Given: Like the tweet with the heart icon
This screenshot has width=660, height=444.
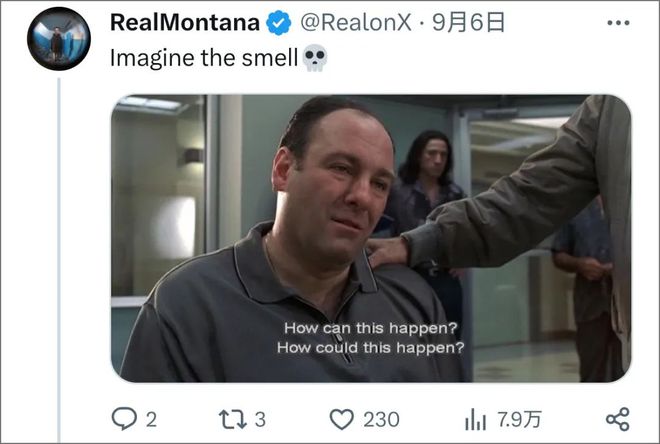Looking at the screenshot, I should 341,420.
